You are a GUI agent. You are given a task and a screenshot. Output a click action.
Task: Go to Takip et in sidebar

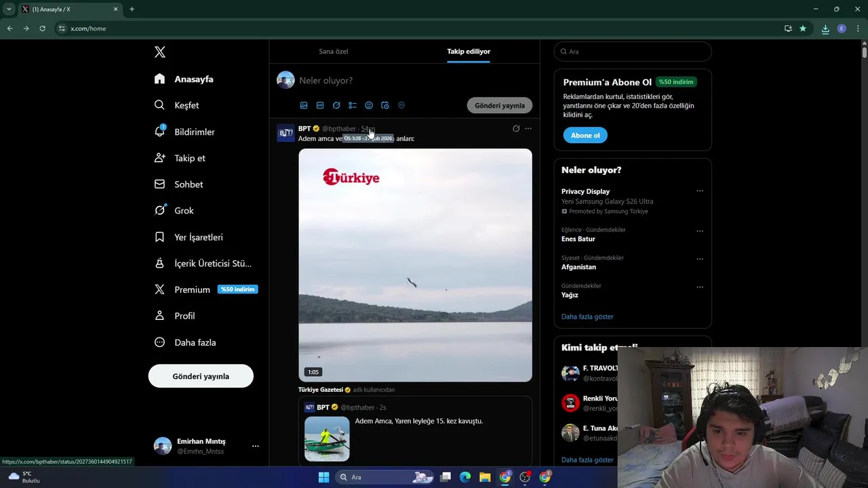pyautogui.click(x=180, y=158)
